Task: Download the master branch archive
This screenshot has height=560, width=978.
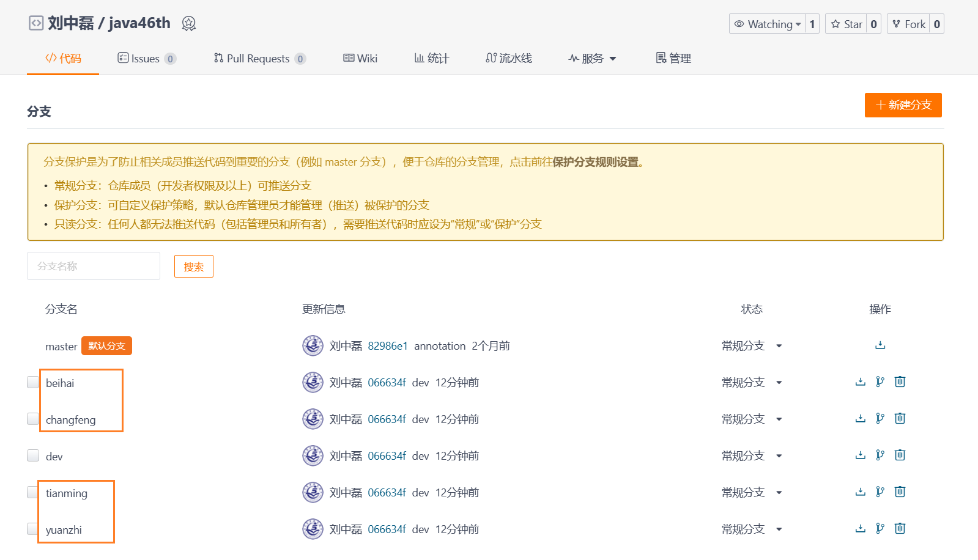Action: point(880,345)
